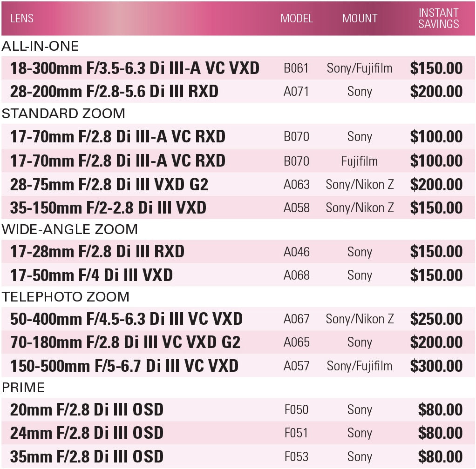The height and width of the screenshot is (469, 476).
Task: Click the LENS column header
Action: pyautogui.click(x=22, y=19)
